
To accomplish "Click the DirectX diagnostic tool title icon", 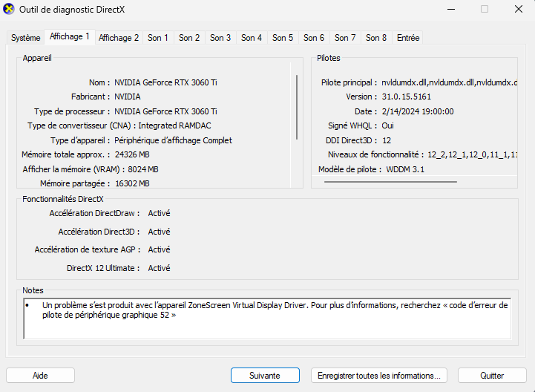I will tap(9, 9).
